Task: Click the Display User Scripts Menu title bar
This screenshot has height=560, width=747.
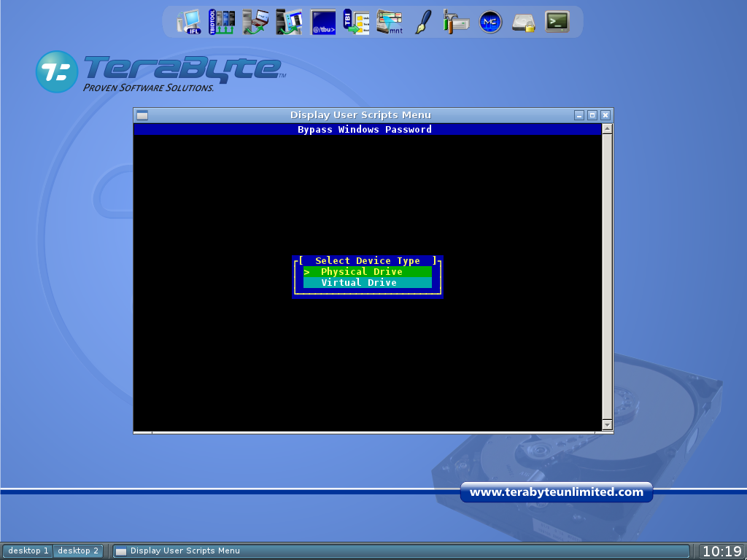Action: tap(360, 114)
